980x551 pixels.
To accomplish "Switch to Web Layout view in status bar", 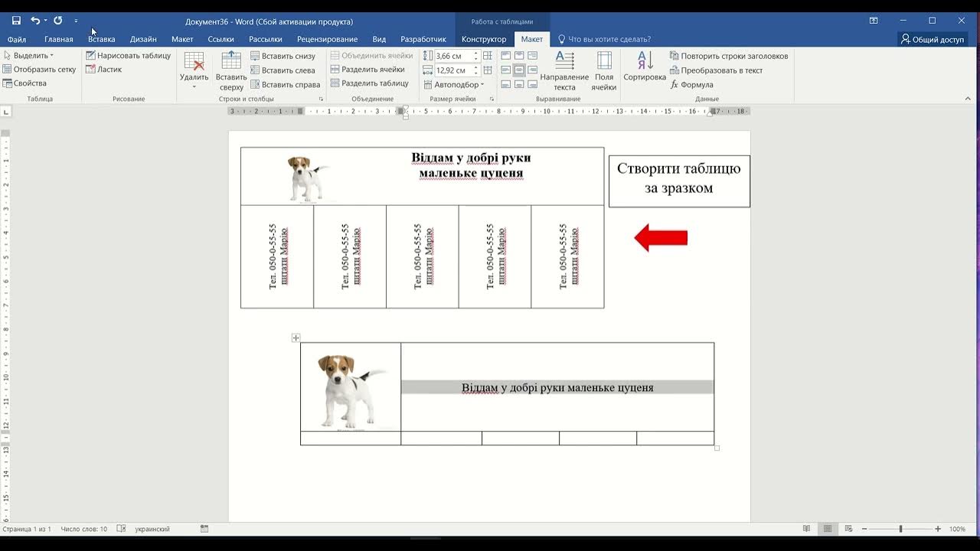I will coord(848,529).
